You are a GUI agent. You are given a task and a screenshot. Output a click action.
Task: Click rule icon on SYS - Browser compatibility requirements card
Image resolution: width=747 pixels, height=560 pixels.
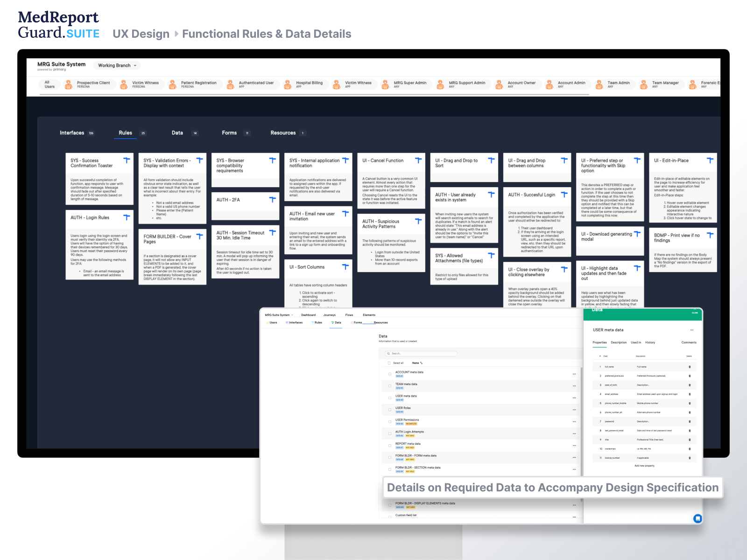[273, 160]
